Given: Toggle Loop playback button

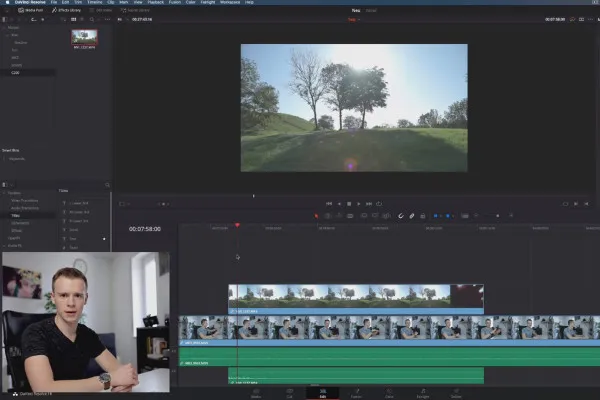Looking at the screenshot, I should [379, 204].
